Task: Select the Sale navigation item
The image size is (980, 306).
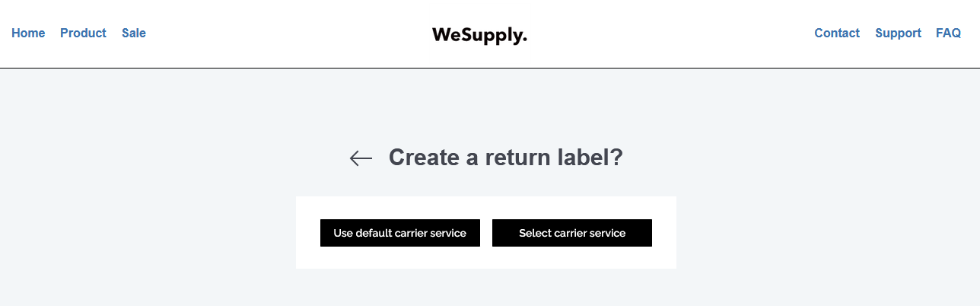Action: 134,33
